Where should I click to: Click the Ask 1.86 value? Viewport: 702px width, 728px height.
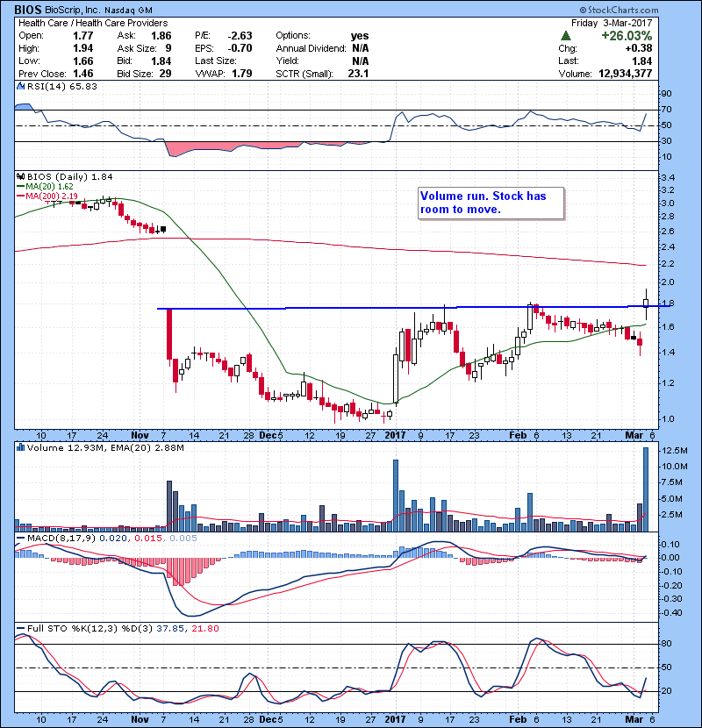click(x=161, y=36)
